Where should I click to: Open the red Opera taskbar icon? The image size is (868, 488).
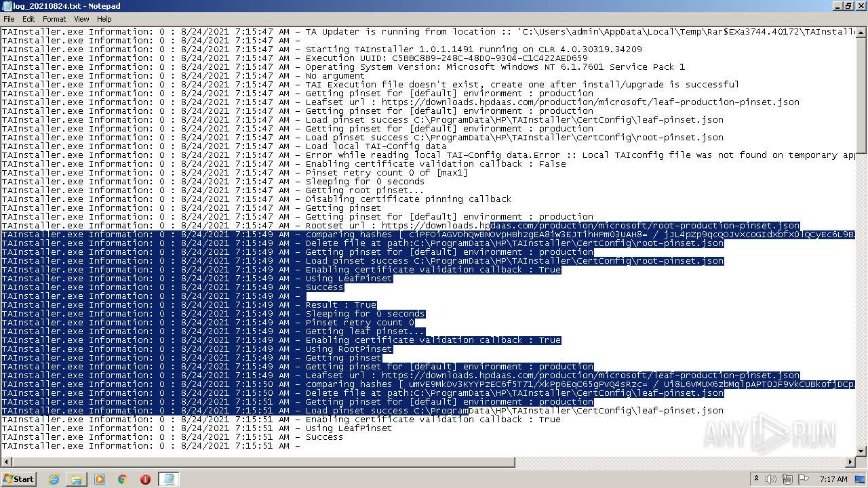(145, 479)
